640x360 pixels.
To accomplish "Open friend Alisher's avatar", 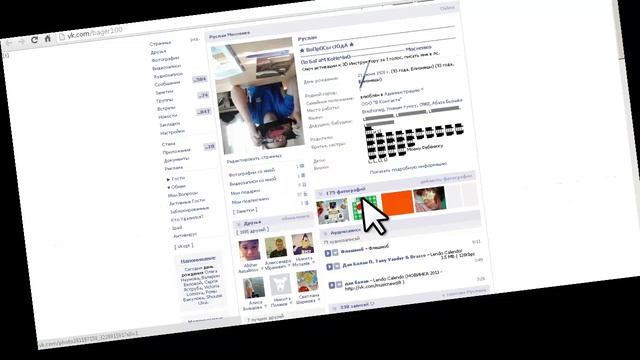I will coord(249,250).
